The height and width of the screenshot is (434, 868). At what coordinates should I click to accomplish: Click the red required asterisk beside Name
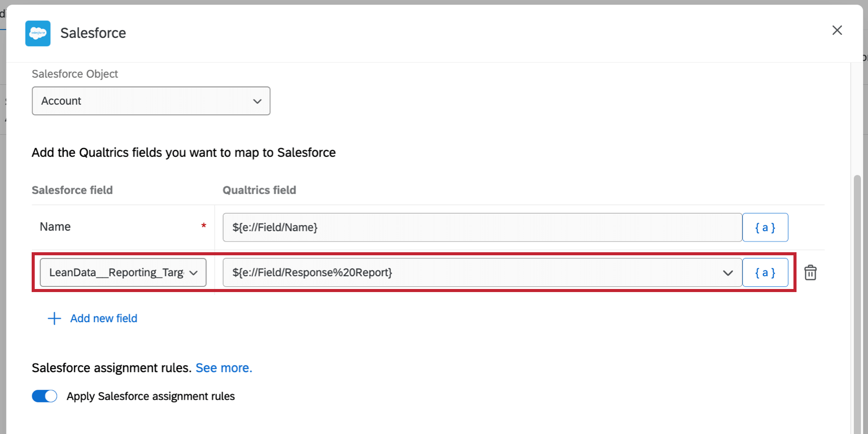click(x=204, y=226)
